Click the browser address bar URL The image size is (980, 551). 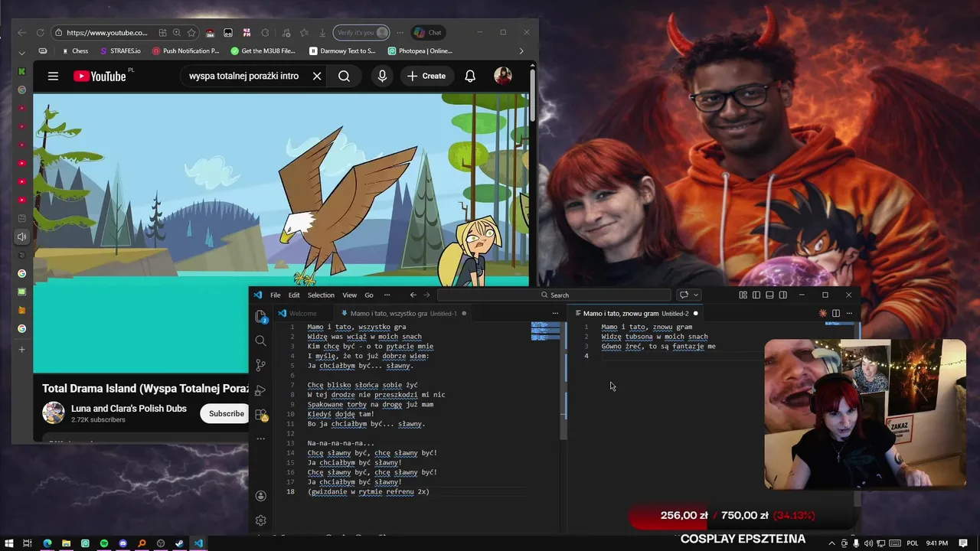(x=106, y=32)
